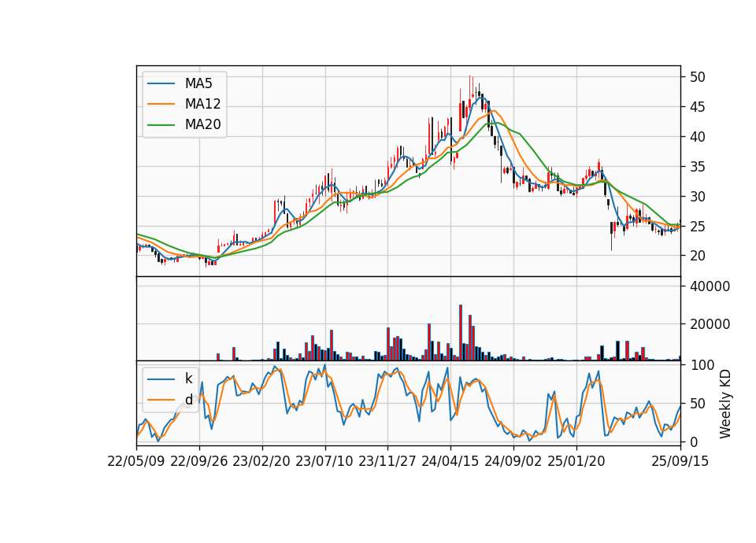Click the 22/09/26 date label
Viewport: 756px width, 543px height.
(199, 461)
